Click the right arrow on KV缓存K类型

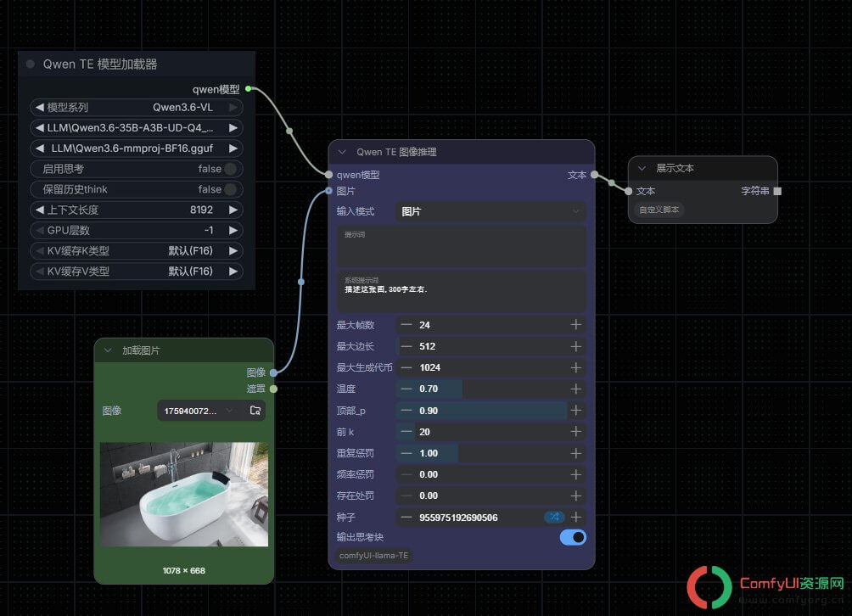pos(233,251)
